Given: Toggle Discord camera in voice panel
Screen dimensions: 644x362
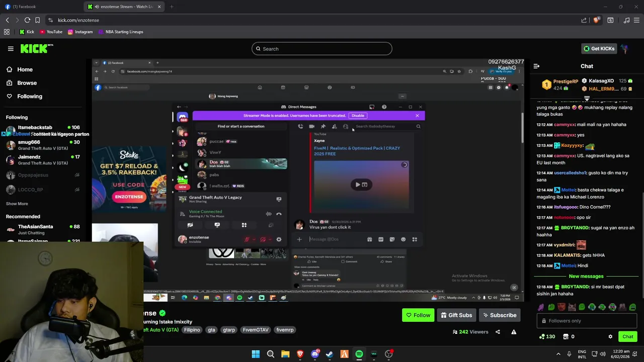Looking at the screenshot, I should click(190, 225).
